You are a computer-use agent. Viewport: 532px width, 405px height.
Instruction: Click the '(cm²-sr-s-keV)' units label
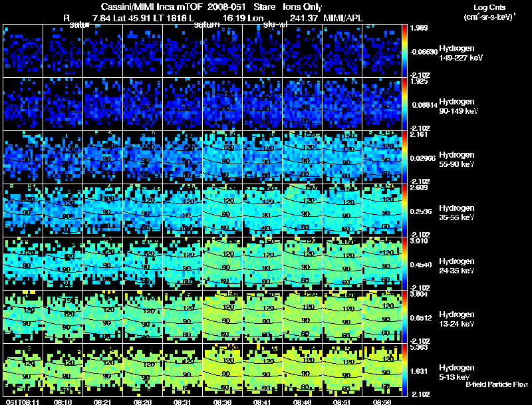(x=490, y=17)
